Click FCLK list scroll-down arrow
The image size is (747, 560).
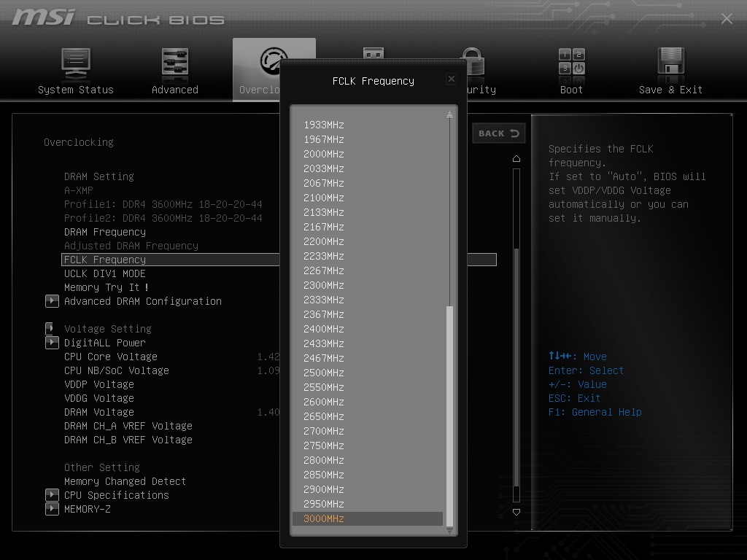pyautogui.click(x=449, y=531)
